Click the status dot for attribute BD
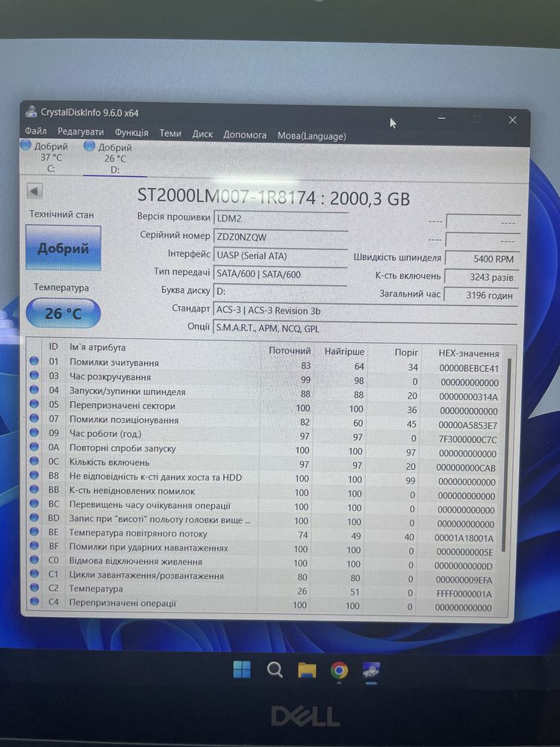Image resolution: width=560 pixels, height=747 pixels. click(x=34, y=518)
